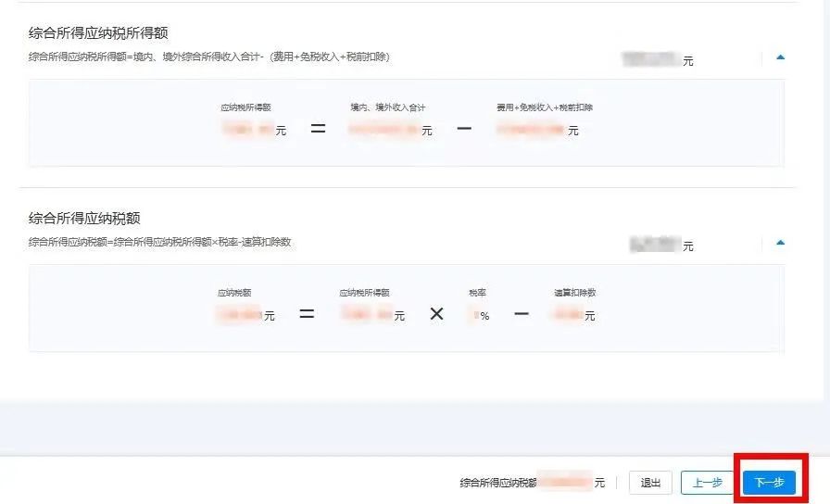The image size is (830, 504).
Task: Select the 综合所得应纳税所得额 section heading
Action: (98, 33)
